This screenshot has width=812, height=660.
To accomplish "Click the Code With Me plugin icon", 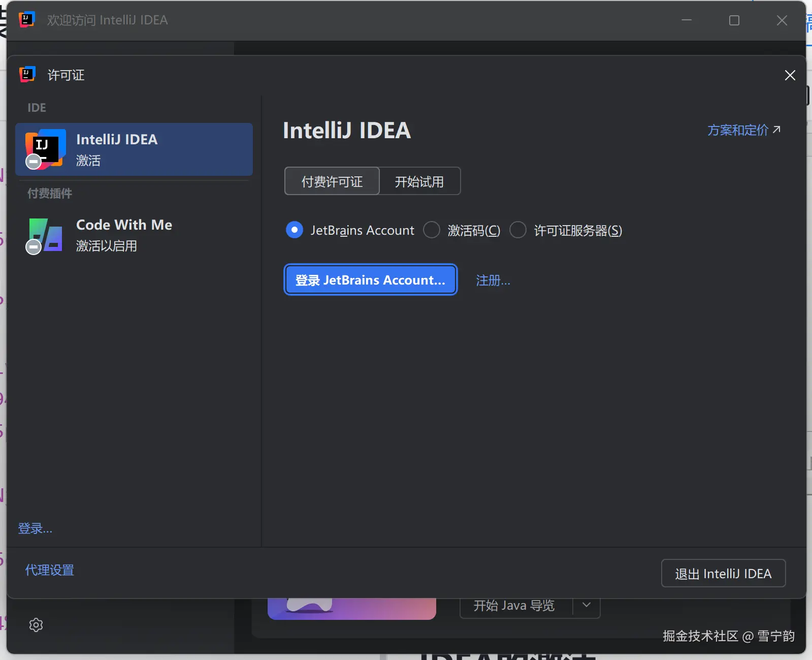I will (45, 236).
